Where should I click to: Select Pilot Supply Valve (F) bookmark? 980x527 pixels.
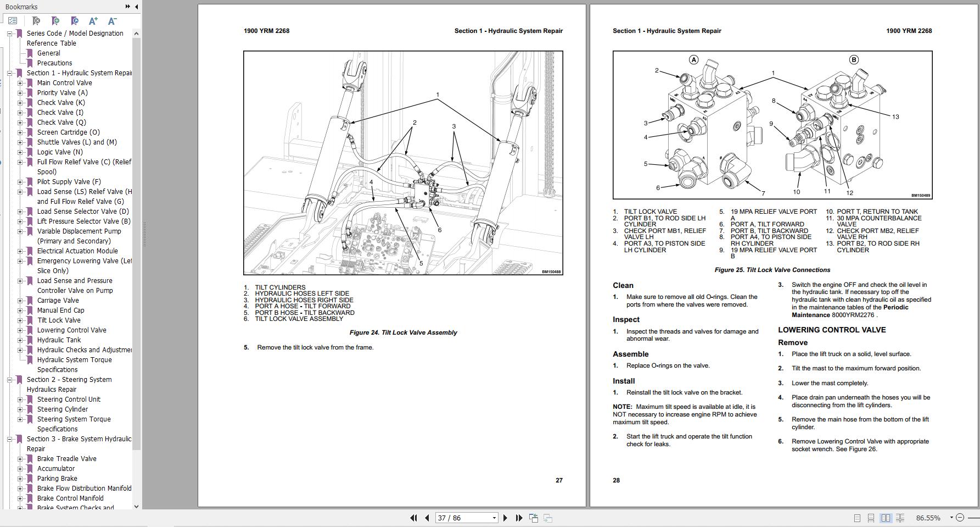tap(69, 182)
